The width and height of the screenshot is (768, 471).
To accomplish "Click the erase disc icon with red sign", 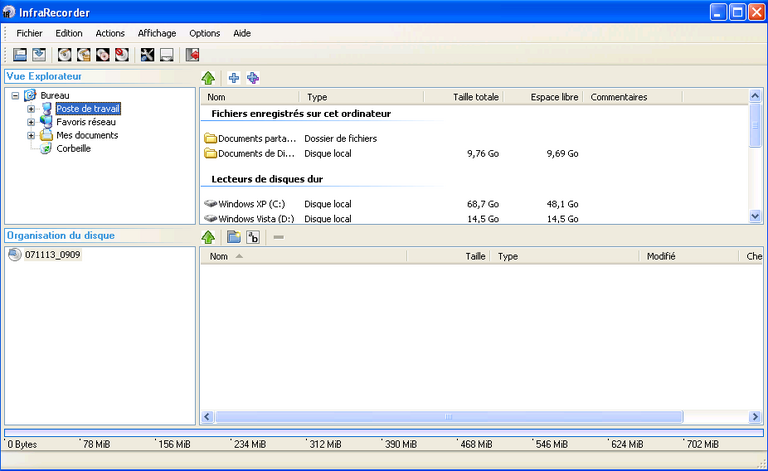I will point(121,54).
